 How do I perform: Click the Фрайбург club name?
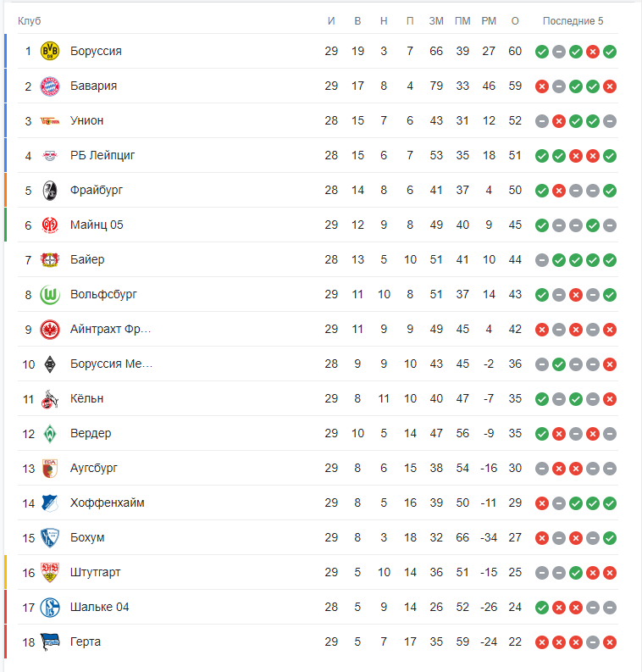(97, 191)
